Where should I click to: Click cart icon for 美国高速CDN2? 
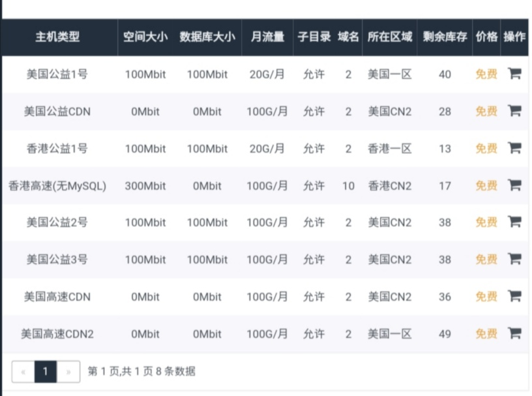pyautogui.click(x=514, y=333)
